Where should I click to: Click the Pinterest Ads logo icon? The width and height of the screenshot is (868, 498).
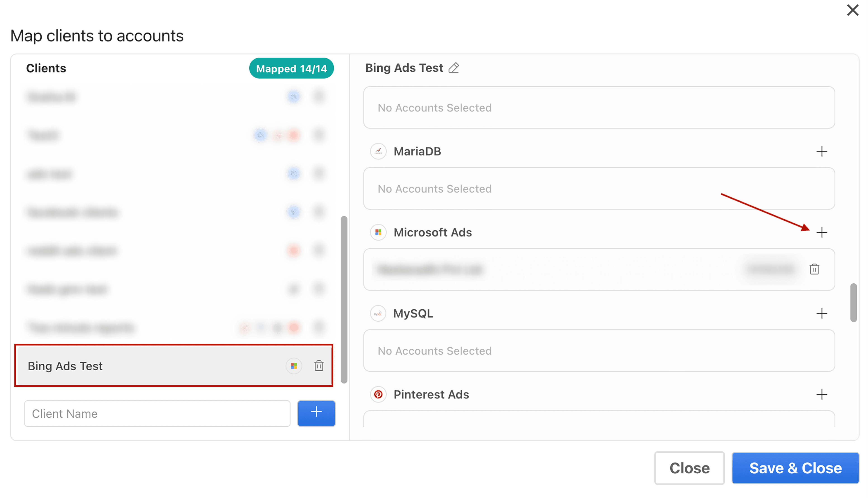click(378, 394)
